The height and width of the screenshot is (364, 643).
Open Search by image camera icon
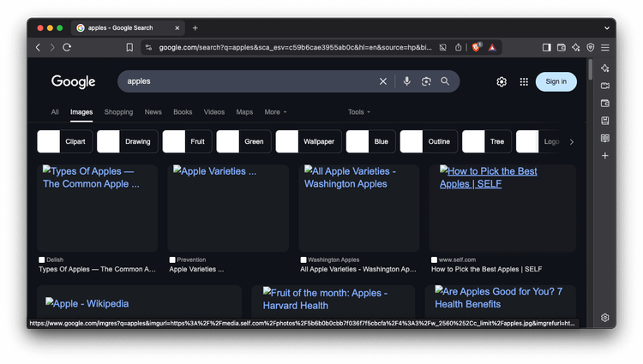pyautogui.click(x=426, y=81)
